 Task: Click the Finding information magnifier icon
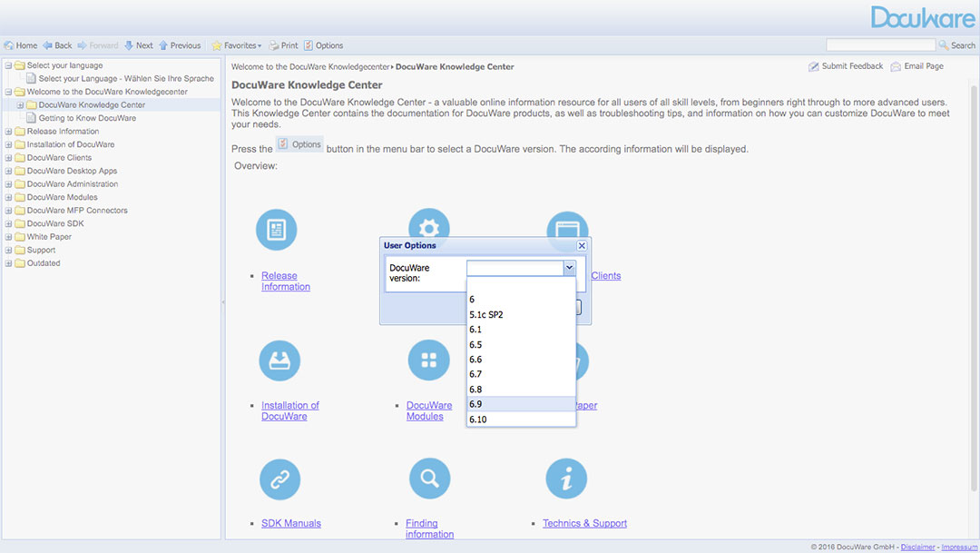coord(429,479)
